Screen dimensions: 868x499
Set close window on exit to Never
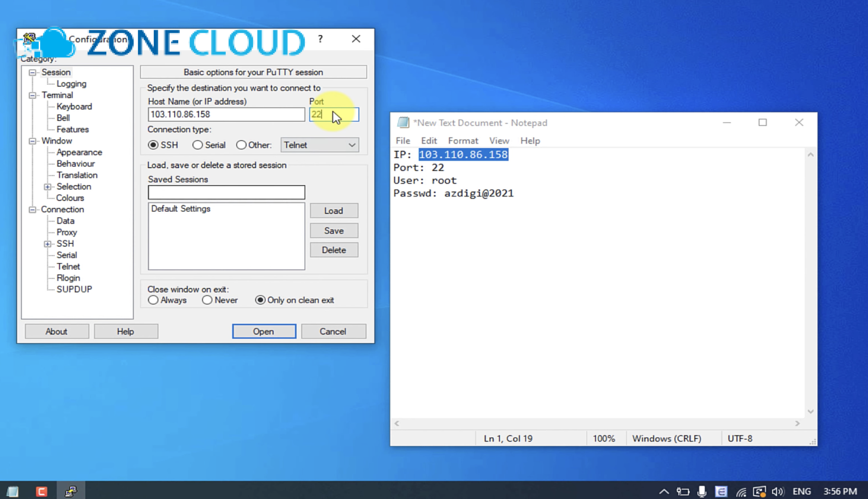click(x=207, y=300)
